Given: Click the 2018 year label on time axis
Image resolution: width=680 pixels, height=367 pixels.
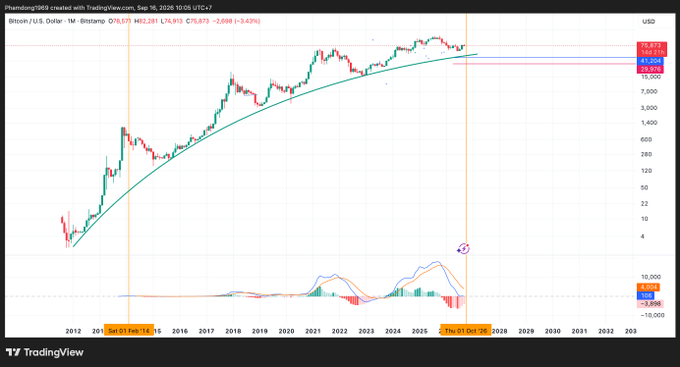Looking at the screenshot, I should (x=233, y=331).
